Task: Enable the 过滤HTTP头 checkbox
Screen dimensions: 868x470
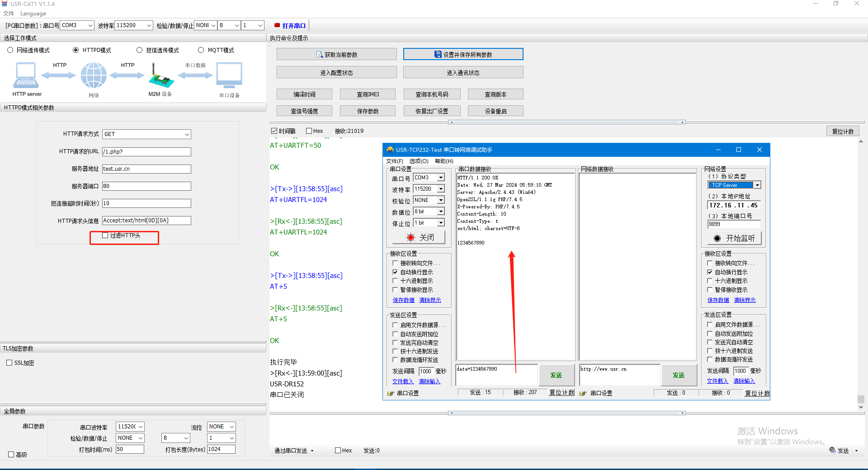Action: (105, 235)
